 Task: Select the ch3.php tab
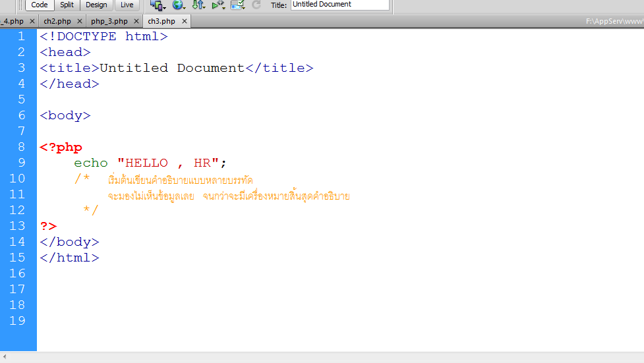[x=161, y=21]
